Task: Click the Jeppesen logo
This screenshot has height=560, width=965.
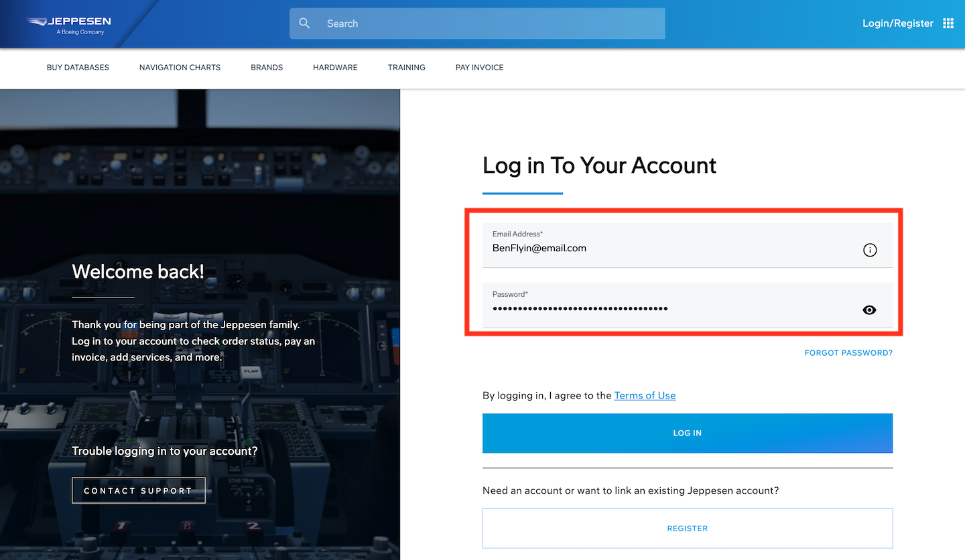Action: click(69, 25)
